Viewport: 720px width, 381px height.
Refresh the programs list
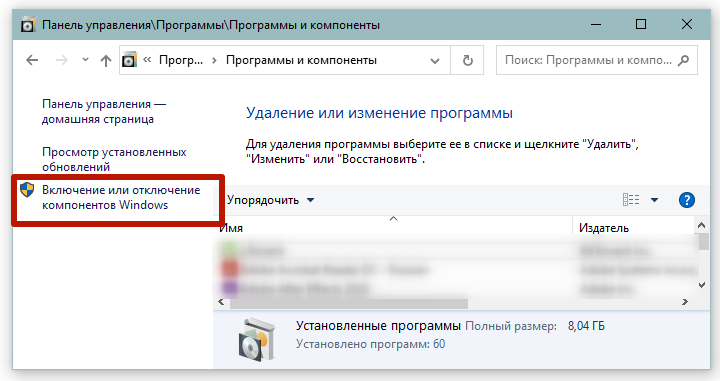click(467, 60)
